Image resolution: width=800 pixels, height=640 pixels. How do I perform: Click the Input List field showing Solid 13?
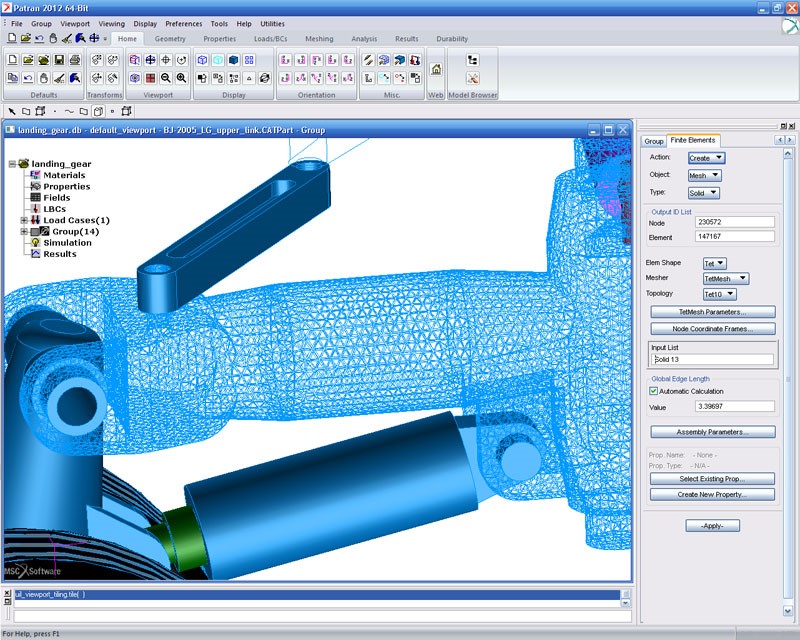712,359
